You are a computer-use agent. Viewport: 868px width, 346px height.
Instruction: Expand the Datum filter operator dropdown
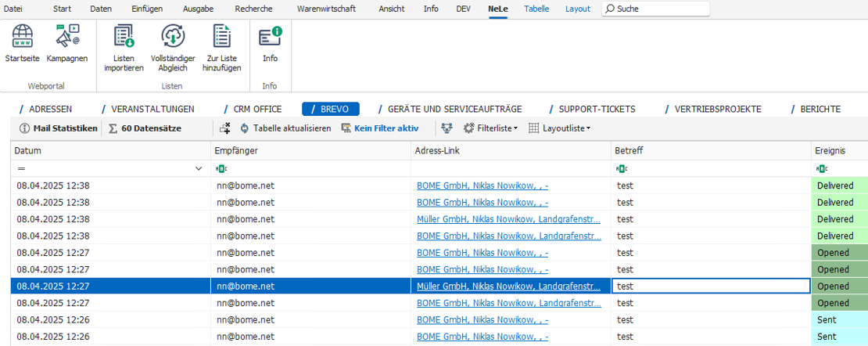point(199,168)
